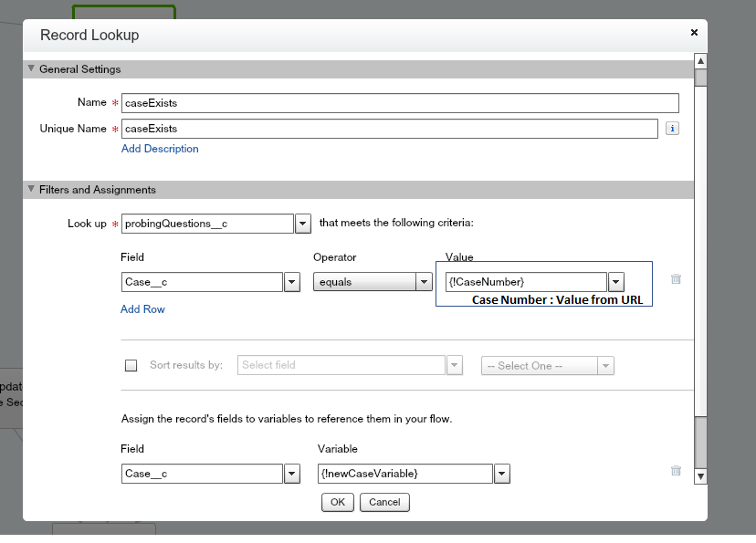Click the Unique Name info icon
The height and width of the screenshot is (543, 756).
[672, 129]
